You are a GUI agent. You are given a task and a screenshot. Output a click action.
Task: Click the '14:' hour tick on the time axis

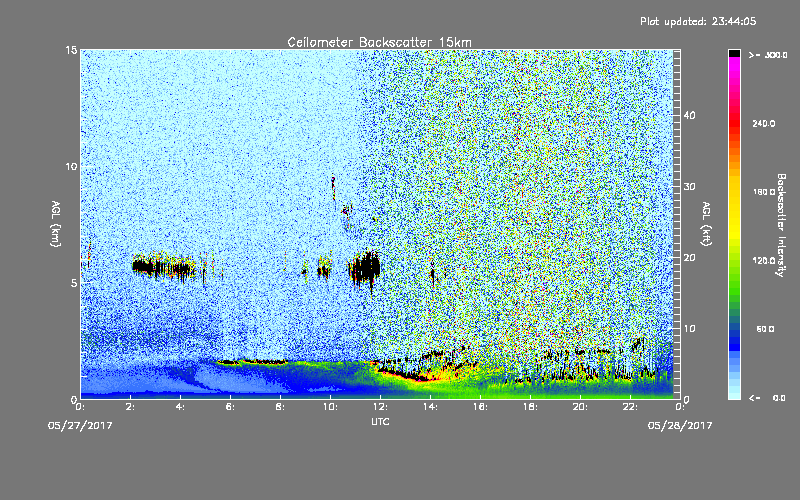(x=431, y=407)
